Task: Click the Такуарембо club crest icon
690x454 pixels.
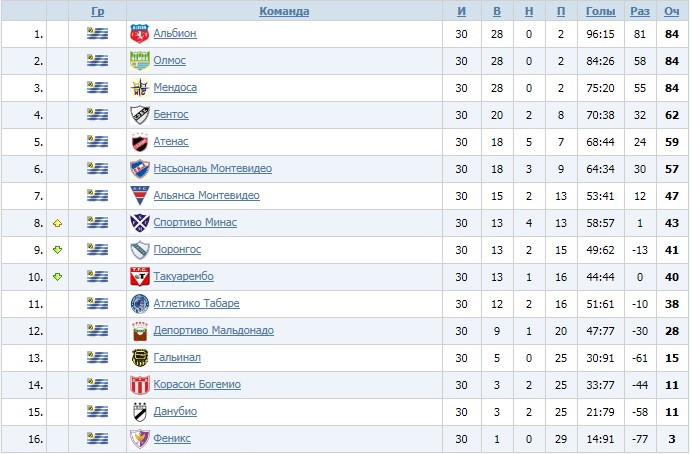Action: [x=139, y=277]
